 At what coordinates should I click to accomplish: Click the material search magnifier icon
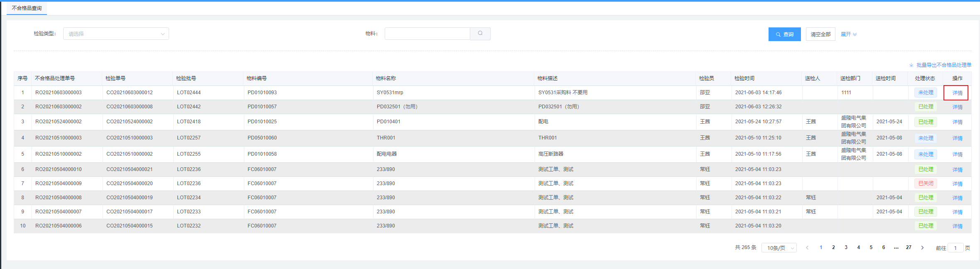pyautogui.click(x=480, y=34)
